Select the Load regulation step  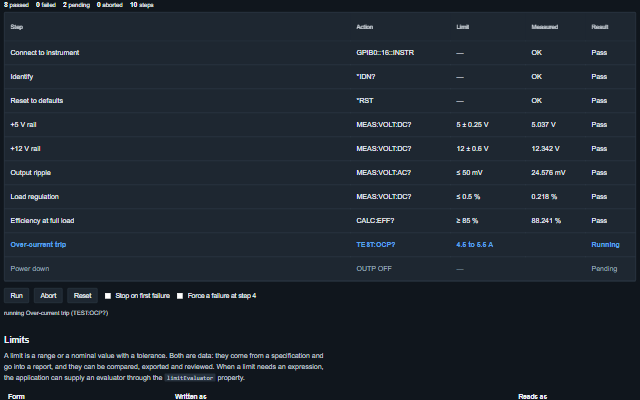(x=320, y=197)
